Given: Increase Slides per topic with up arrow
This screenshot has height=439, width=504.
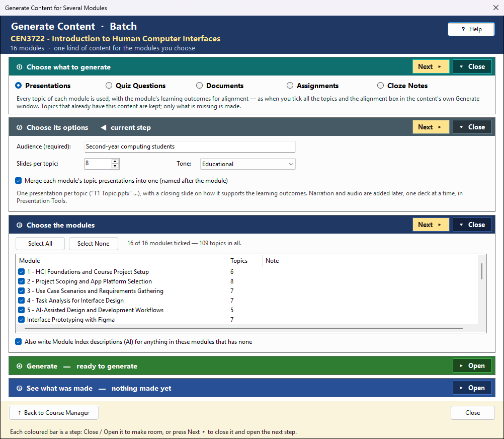Looking at the screenshot, I should 115,161.
